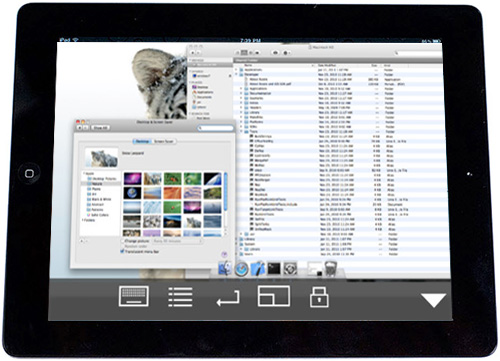This screenshot has width=500, height=361.
Task: Open the change picture interval dropdown
Action: 178,241
